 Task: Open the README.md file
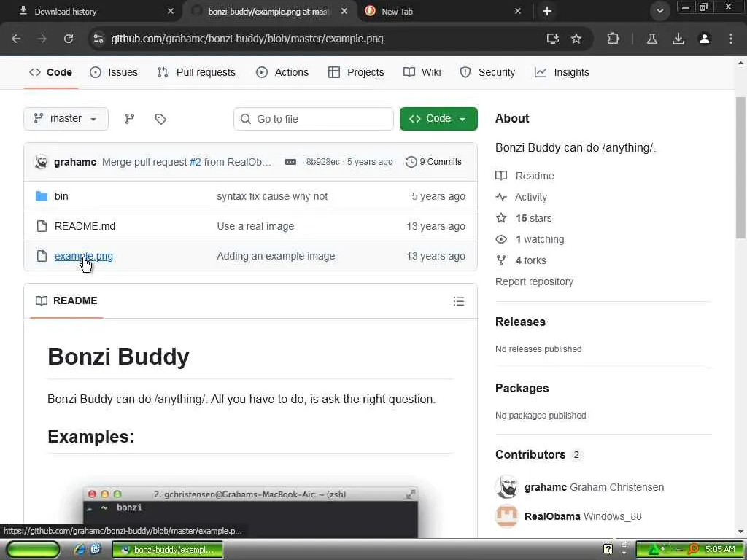pyautogui.click(x=85, y=226)
